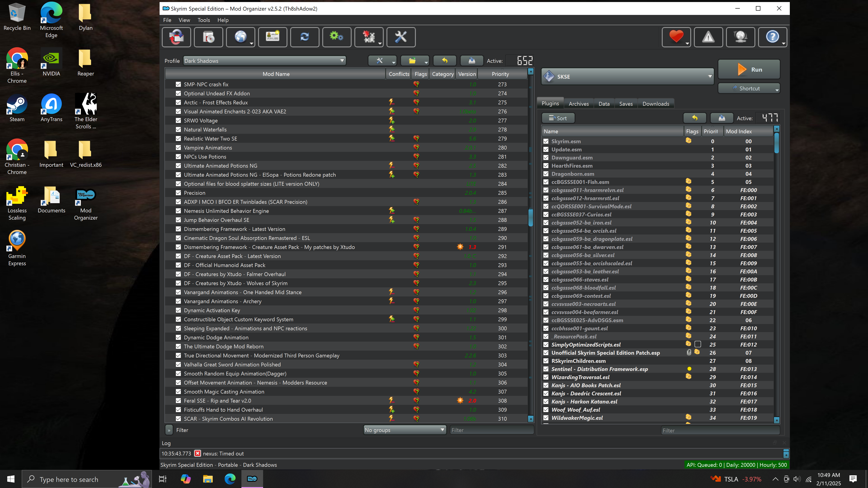Toggle WildwakerMagic.esl plugin checkbox
Viewport: 868px width, 488px height.
[x=546, y=418]
